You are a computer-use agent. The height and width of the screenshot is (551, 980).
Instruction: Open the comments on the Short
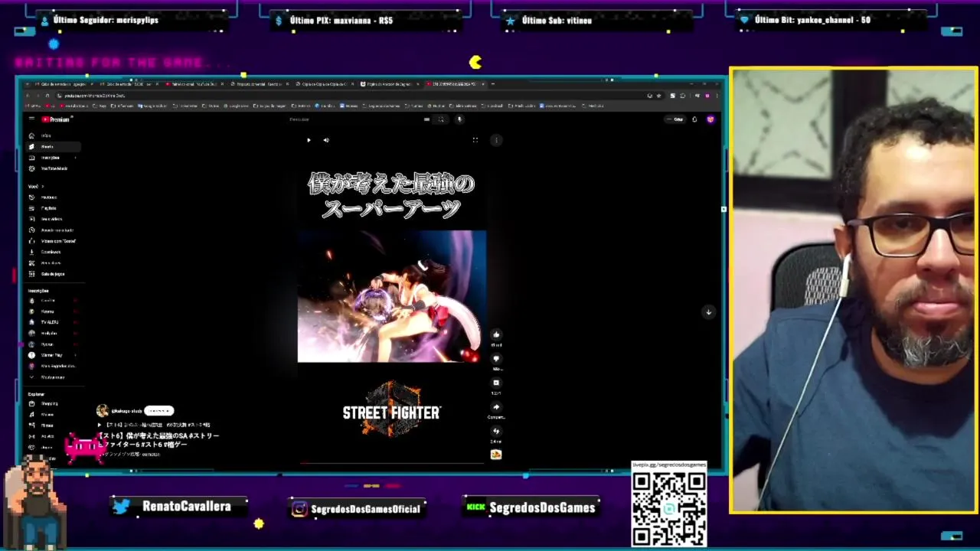496,383
